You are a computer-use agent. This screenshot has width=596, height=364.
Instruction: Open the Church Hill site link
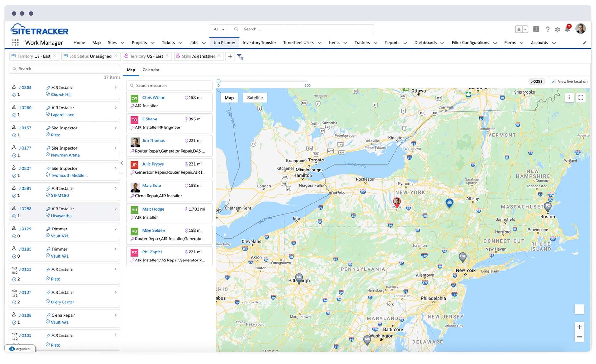pos(61,95)
